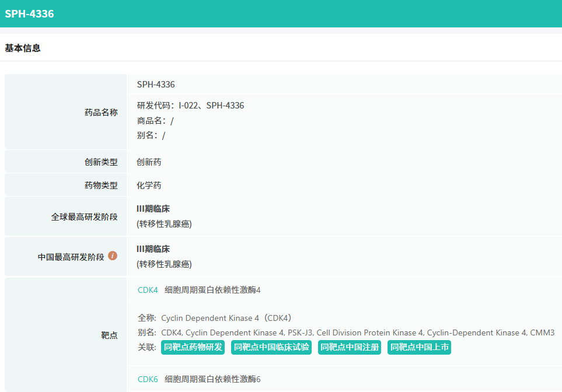Click the 药品名称 row label
Viewport: 562px width, 392px height.
pyautogui.click(x=101, y=113)
